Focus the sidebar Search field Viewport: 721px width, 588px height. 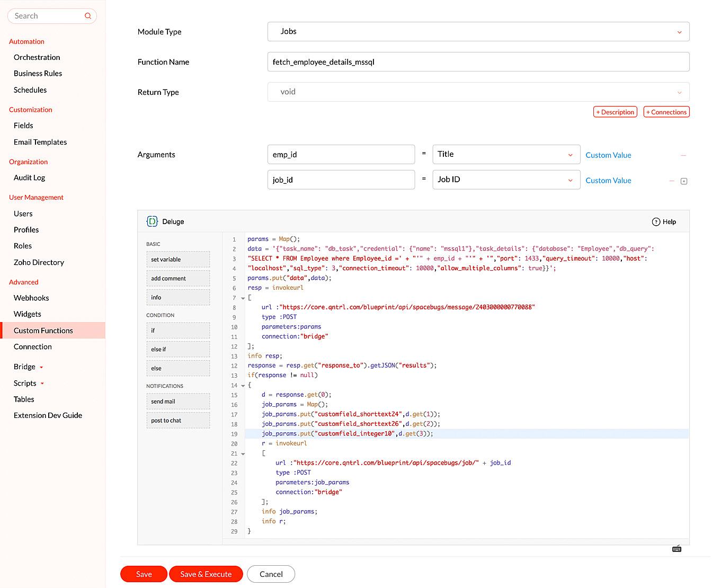coord(52,16)
